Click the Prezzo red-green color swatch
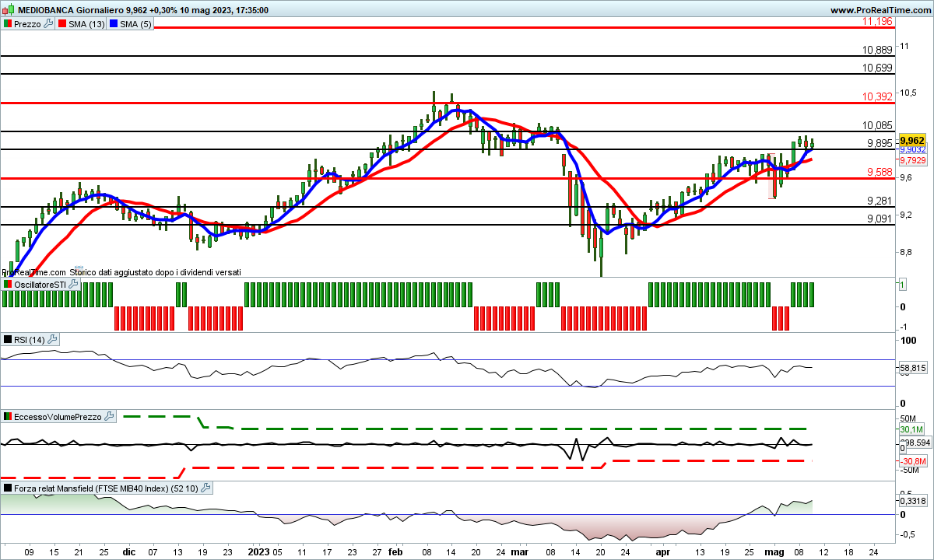934x560 pixels. (x=8, y=24)
